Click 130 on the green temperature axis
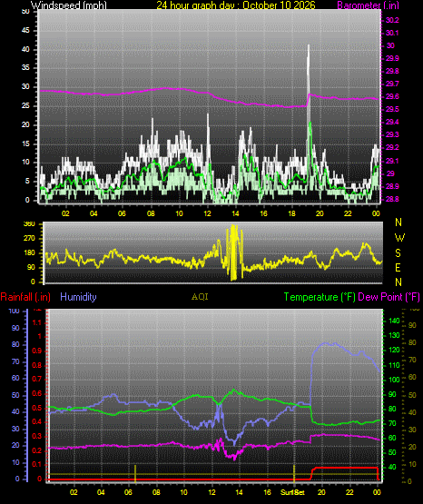The height and width of the screenshot is (504, 423). (x=394, y=336)
